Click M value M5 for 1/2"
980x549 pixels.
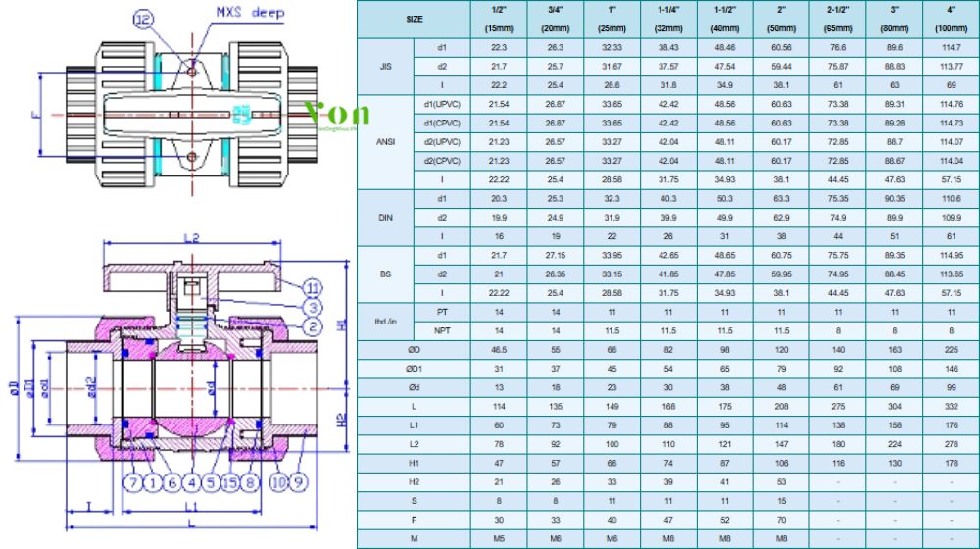[499, 538]
